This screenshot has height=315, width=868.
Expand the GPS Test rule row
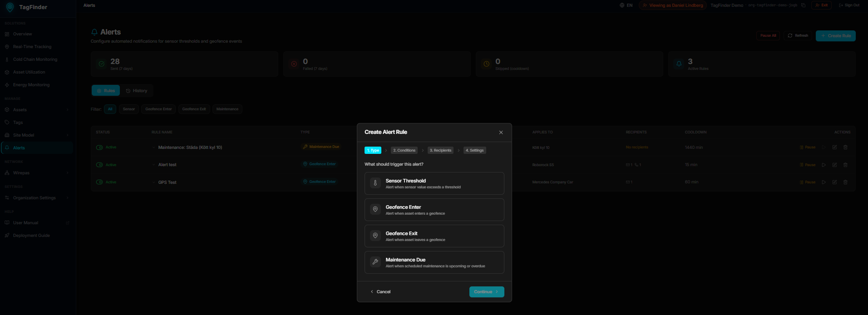tap(154, 182)
